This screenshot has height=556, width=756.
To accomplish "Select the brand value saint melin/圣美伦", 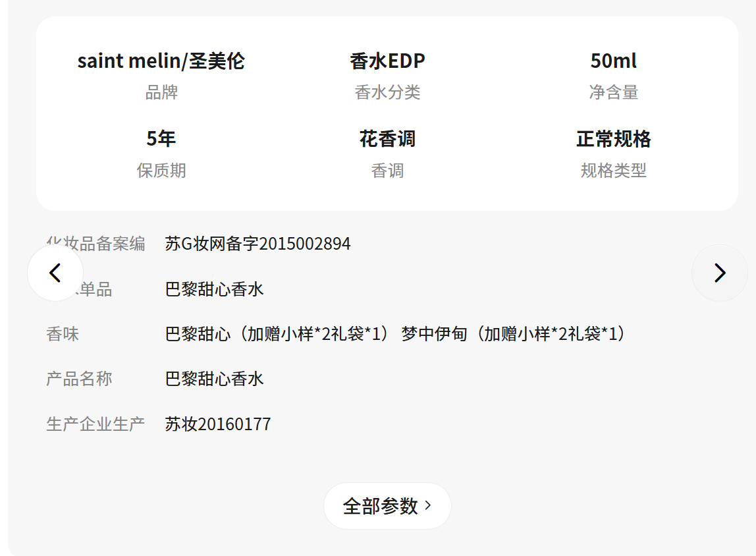I will pyautogui.click(x=161, y=61).
